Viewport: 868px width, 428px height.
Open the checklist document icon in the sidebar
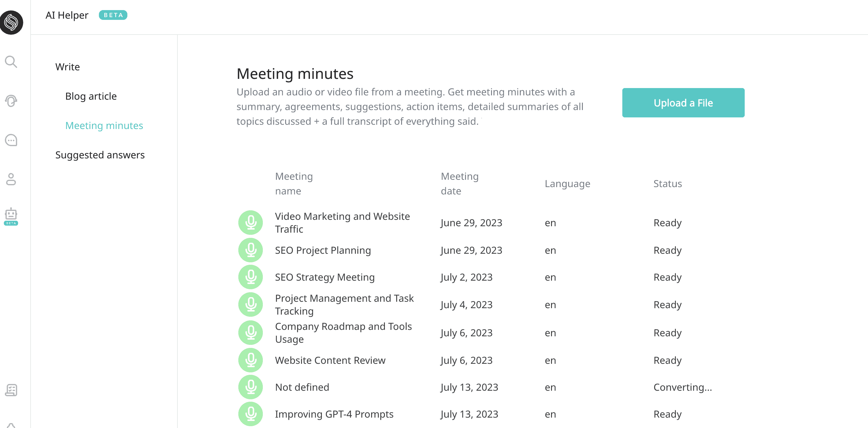11,390
